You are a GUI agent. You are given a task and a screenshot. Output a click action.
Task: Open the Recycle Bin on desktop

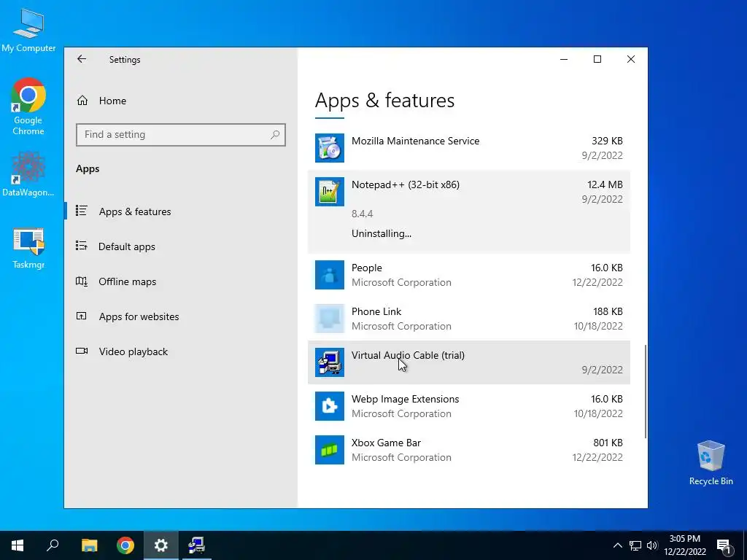coord(711,463)
